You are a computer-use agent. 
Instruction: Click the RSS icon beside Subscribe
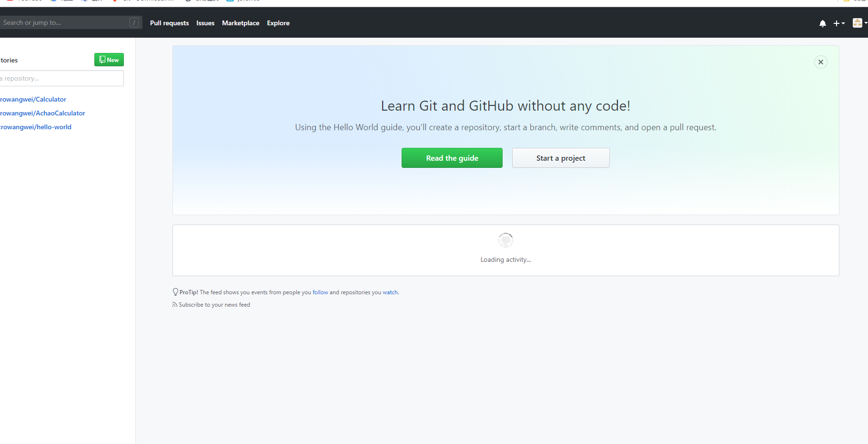[174, 305]
